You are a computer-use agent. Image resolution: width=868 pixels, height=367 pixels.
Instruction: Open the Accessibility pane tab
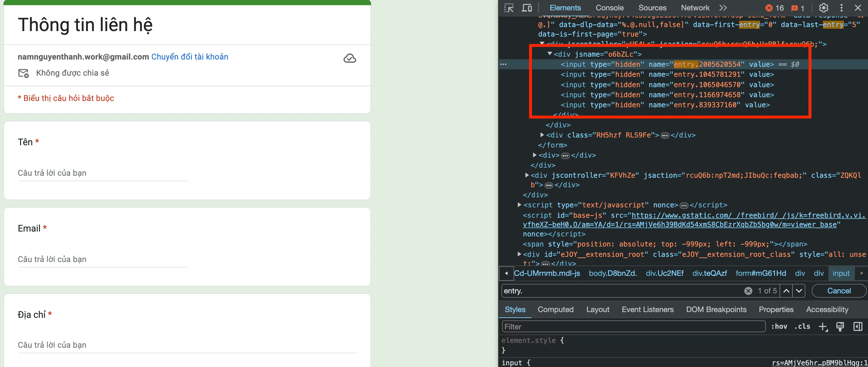[x=827, y=309]
